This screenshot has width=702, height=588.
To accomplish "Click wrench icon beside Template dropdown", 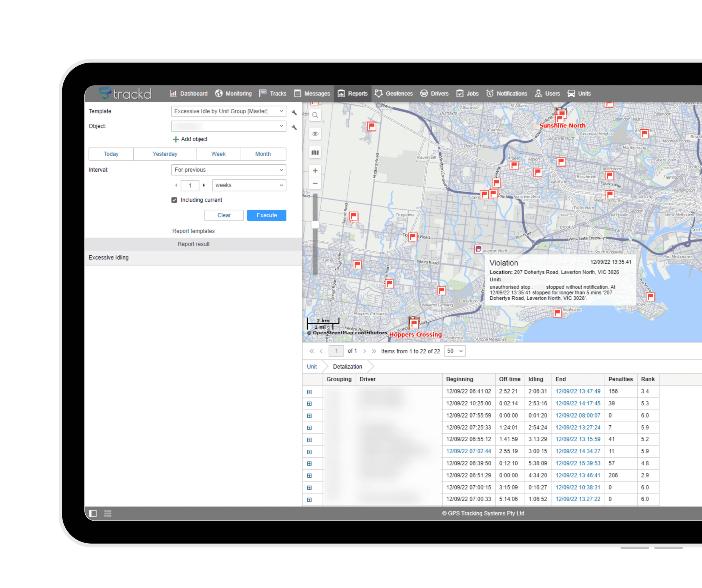I will click(x=294, y=112).
